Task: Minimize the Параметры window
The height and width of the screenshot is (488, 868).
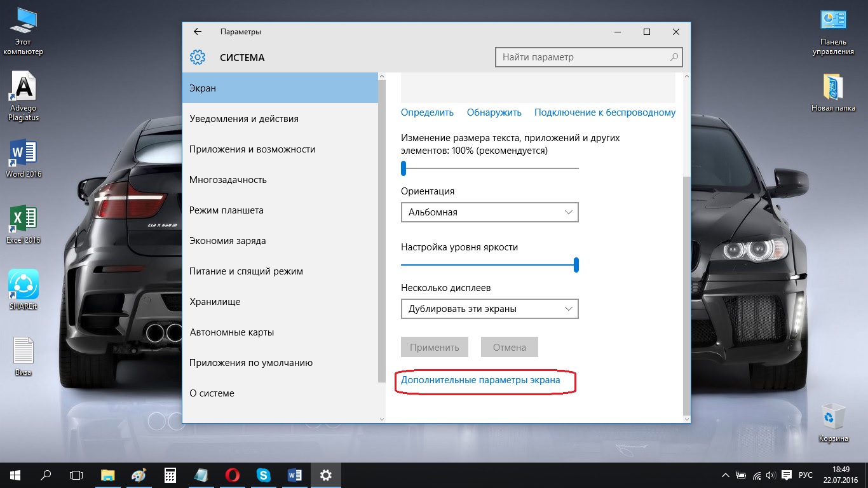Action: (616, 32)
